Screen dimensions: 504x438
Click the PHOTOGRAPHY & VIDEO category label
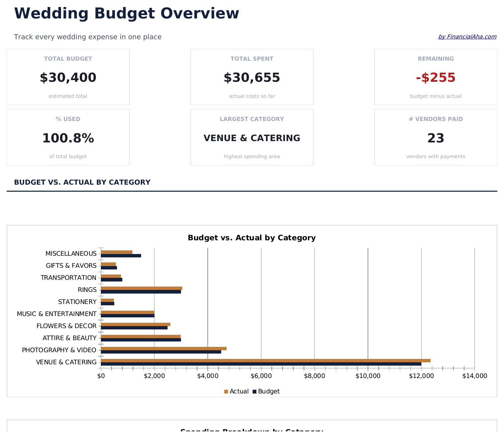click(x=59, y=350)
